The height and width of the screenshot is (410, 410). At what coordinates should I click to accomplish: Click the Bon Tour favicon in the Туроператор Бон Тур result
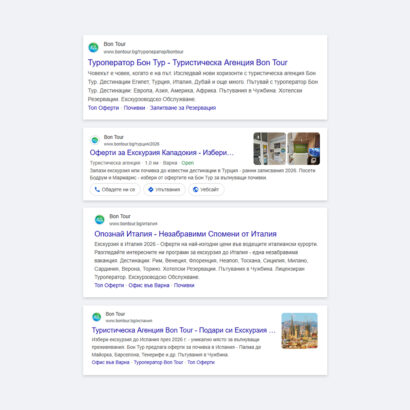tap(93, 47)
